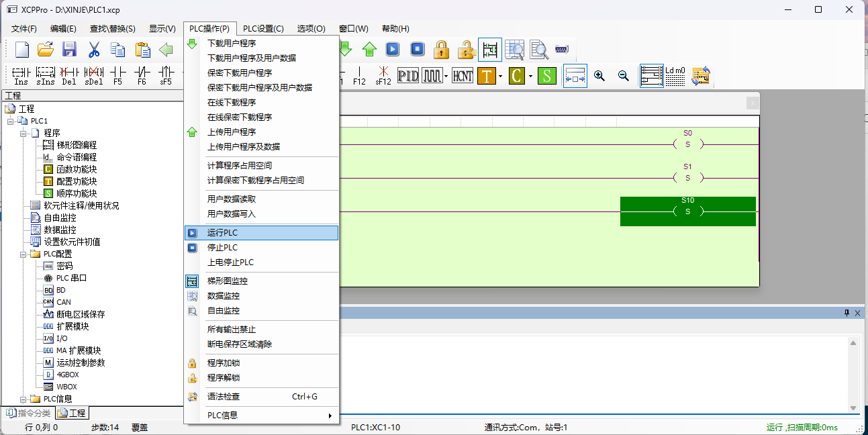Open serial port settings connector icon
Viewport: 868px width, 435px height.
(x=562, y=49)
